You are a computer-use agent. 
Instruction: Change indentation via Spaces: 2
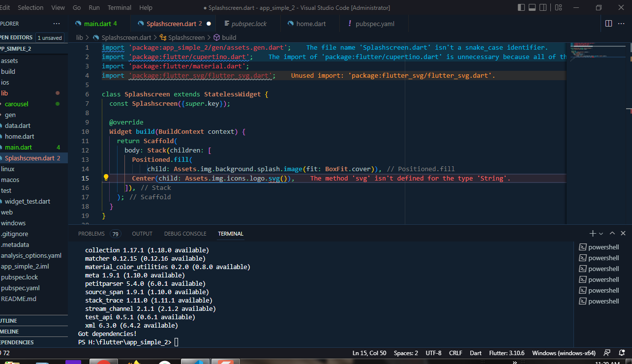tap(406, 353)
